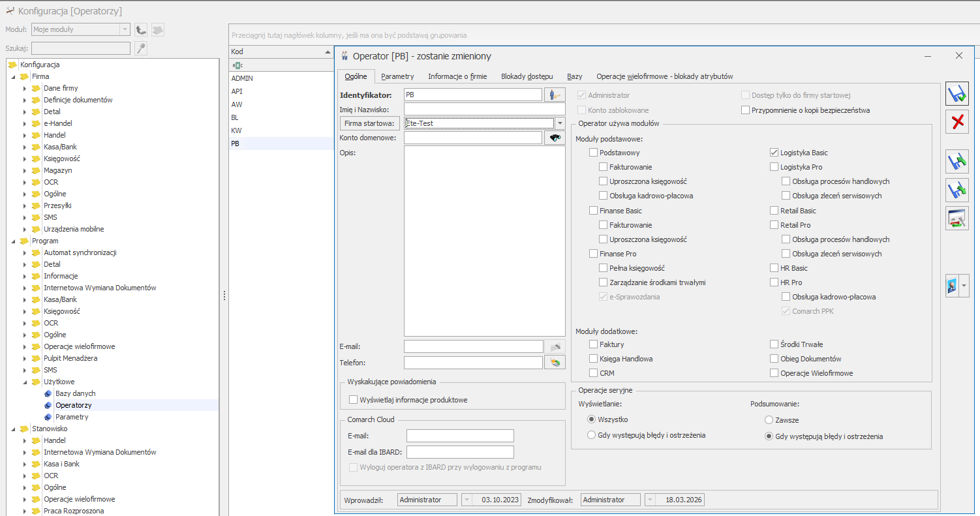Click the phone icon next to Telefon field
This screenshot has width=980, height=516.
coord(555,362)
